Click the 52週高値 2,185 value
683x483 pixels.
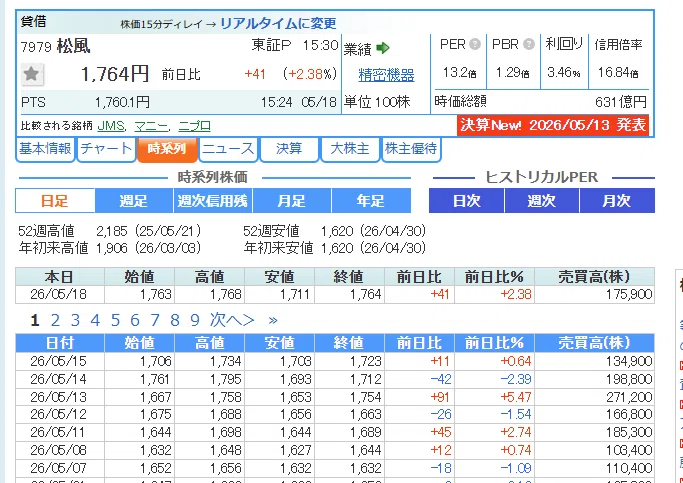[112, 231]
